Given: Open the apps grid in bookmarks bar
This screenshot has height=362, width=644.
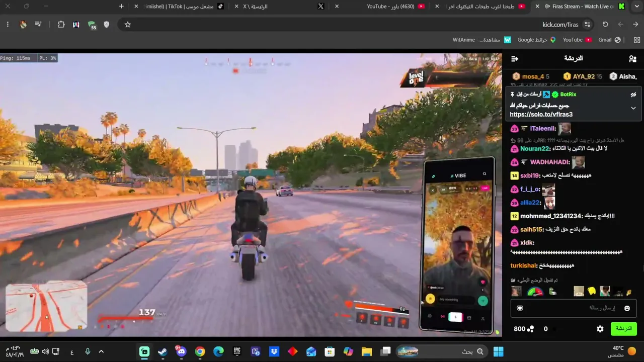Looking at the screenshot, I should (x=636, y=40).
